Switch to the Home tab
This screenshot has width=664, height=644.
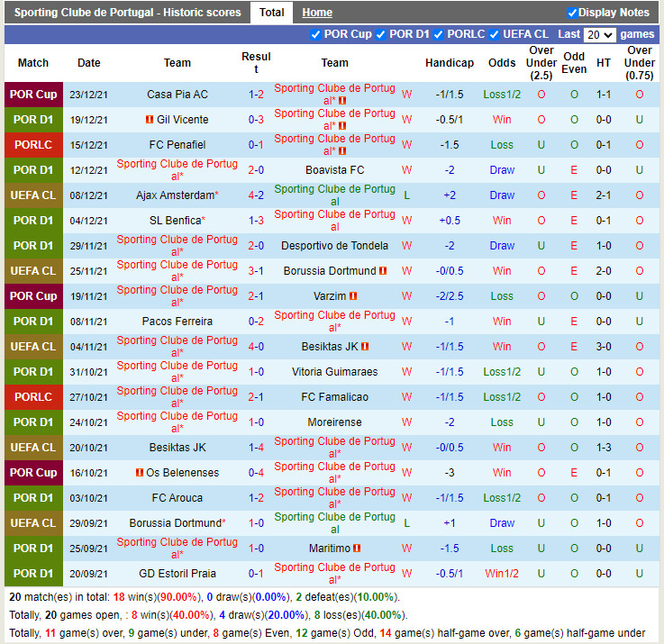(317, 13)
